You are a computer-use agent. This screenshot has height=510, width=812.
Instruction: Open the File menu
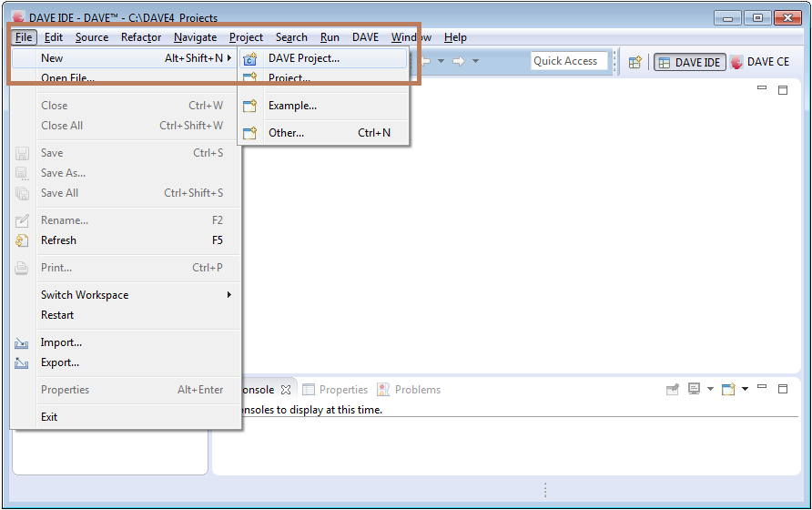[24, 37]
